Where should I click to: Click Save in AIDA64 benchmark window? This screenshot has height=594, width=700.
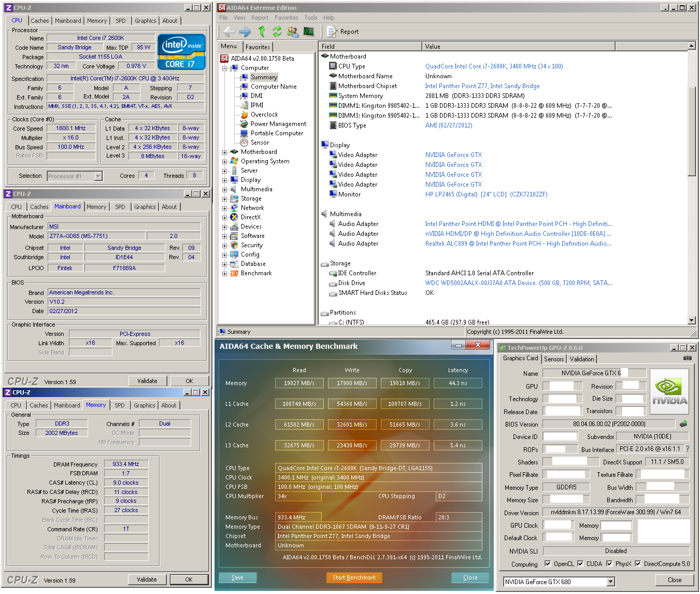pos(237,577)
